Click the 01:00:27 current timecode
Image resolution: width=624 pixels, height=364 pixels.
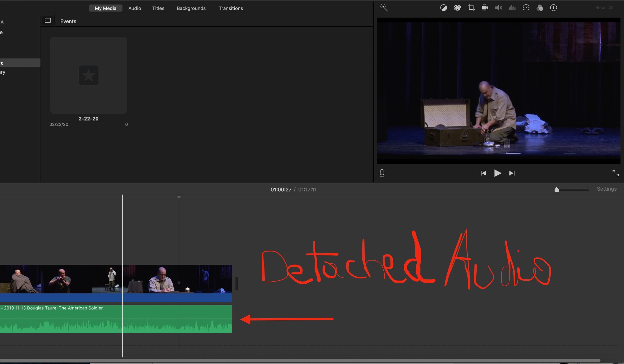(x=281, y=190)
